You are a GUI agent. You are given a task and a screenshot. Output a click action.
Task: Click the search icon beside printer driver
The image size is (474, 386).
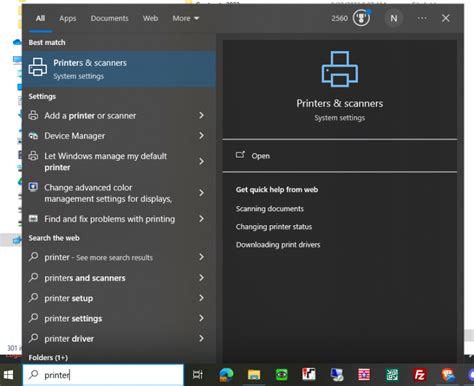point(33,338)
